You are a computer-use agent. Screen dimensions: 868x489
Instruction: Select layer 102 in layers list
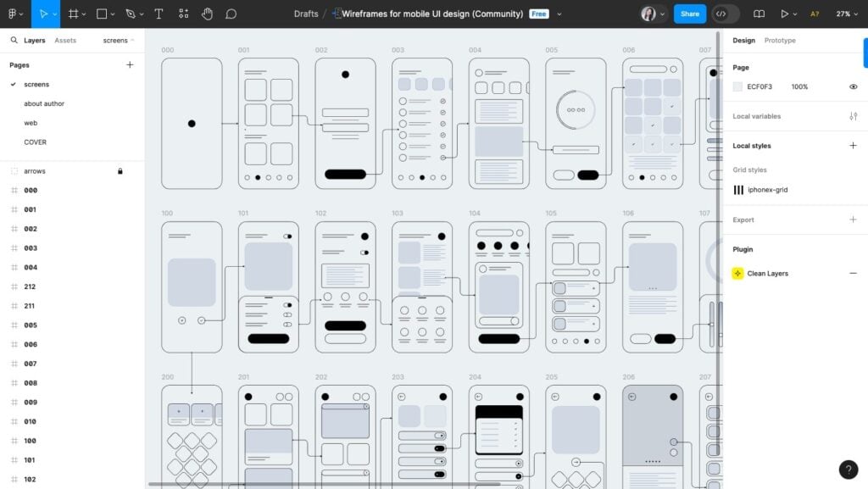coord(30,480)
